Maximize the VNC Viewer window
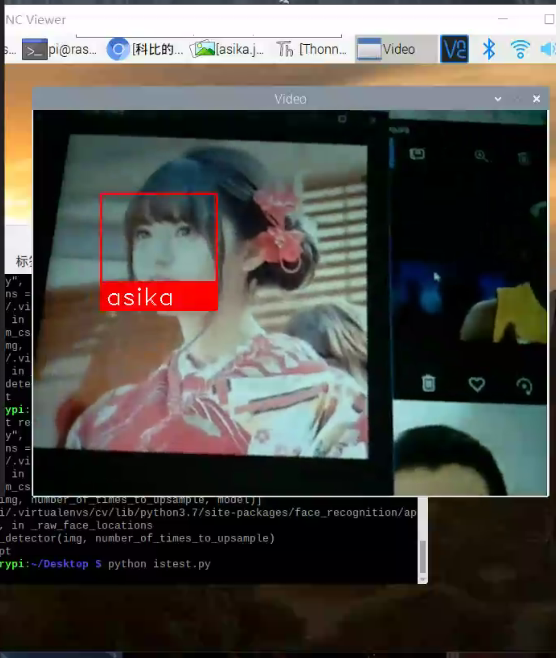The width and height of the screenshot is (560, 658). 549,19
